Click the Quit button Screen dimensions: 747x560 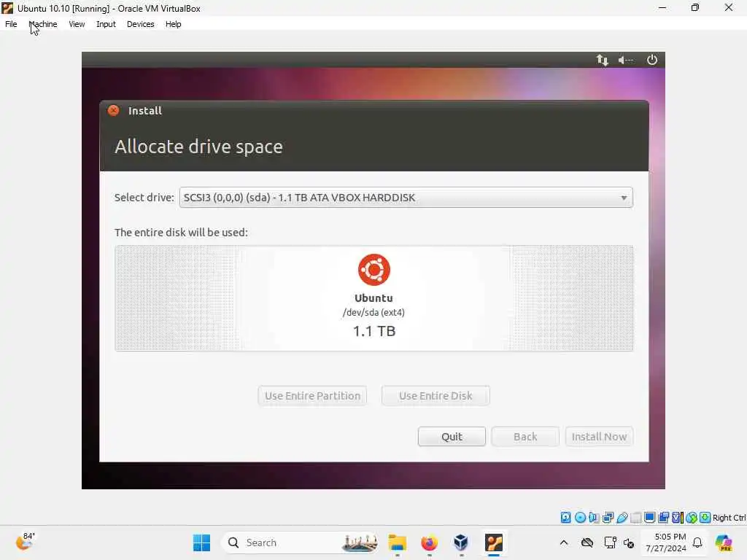click(452, 437)
